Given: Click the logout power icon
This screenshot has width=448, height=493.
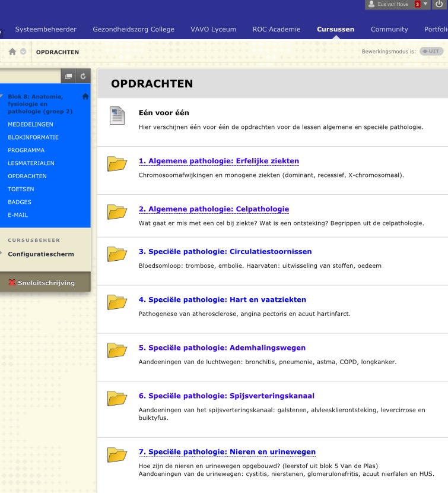Looking at the screenshot, I should [x=439, y=4].
